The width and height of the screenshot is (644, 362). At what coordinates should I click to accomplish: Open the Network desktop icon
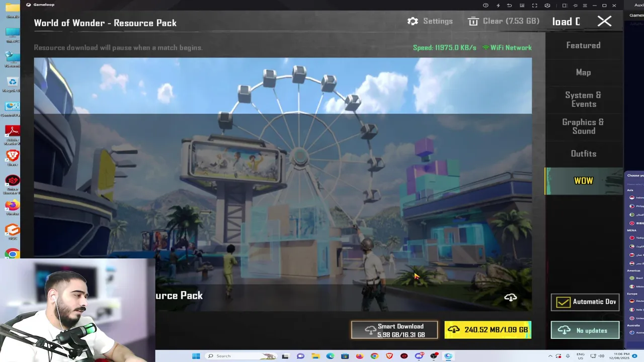pyautogui.click(x=12, y=59)
